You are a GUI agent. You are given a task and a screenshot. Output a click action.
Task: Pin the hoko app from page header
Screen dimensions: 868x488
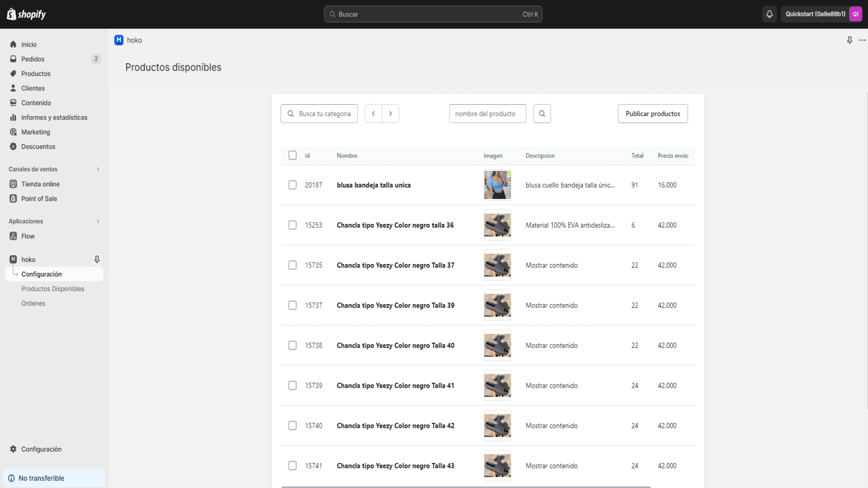(x=850, y=40)
